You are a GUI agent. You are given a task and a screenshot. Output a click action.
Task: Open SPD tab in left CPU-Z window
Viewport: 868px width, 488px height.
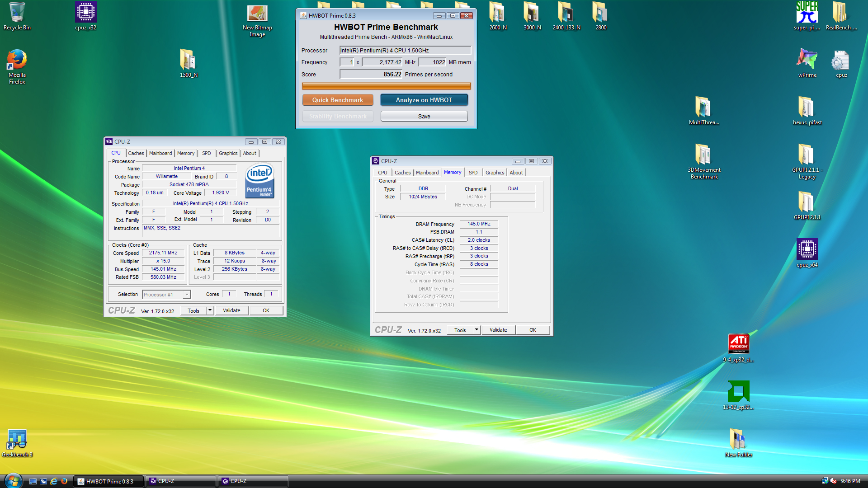207,153
